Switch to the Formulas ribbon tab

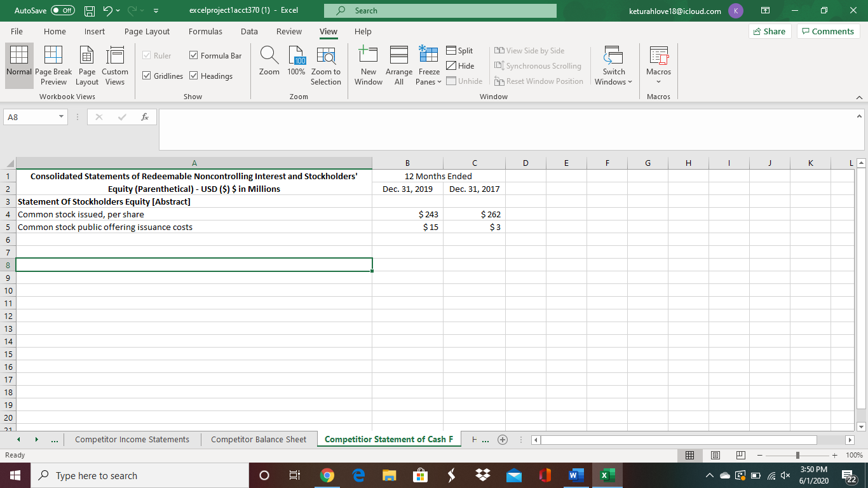click(205, 31)
